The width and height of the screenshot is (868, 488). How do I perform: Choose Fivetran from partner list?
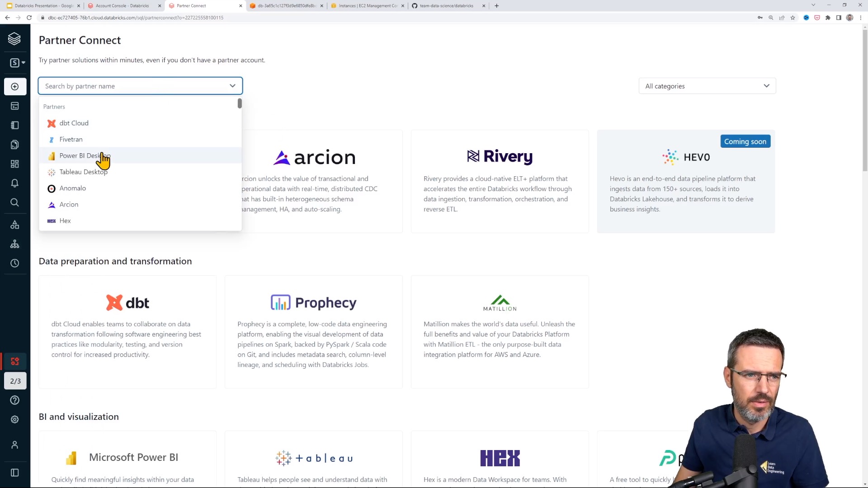pyautogui.click(x=140, y=139)
